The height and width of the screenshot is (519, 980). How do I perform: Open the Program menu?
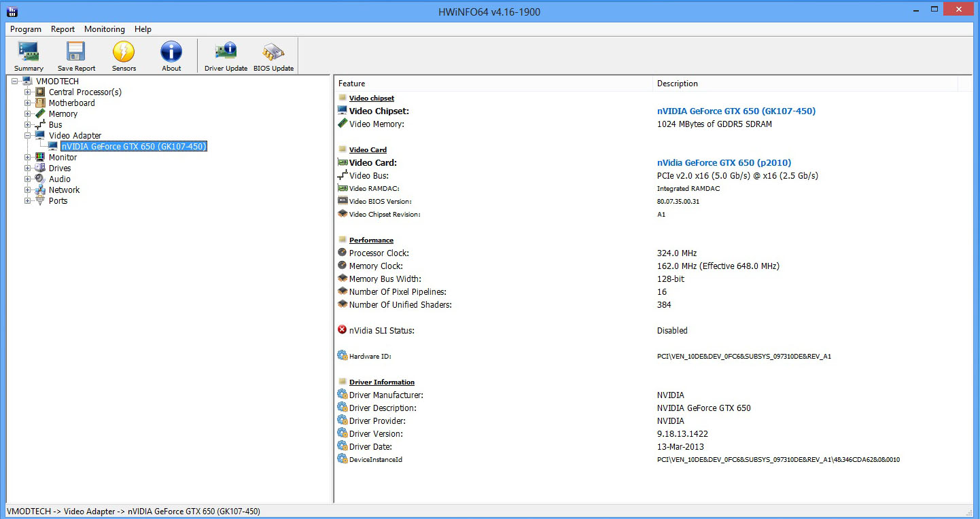pos(26,29)
